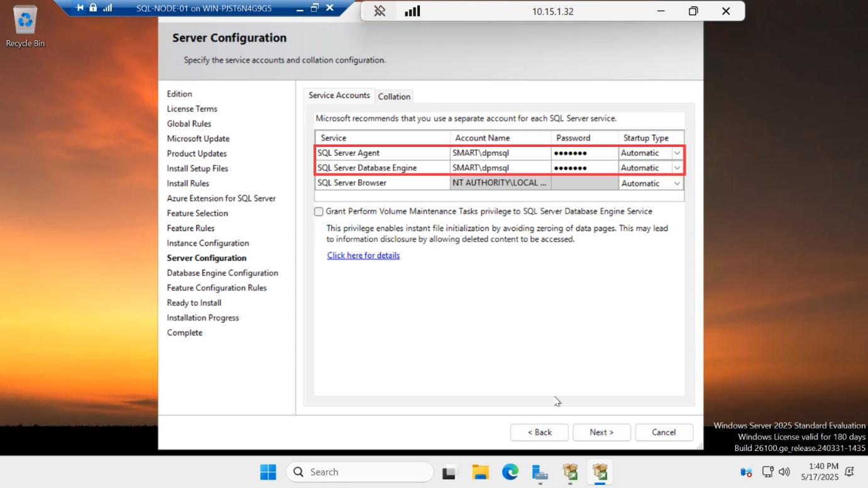Viewport: 868px width, 488px height.
Task: Click the taskbar Search box
Action: (x=360, y=472)
